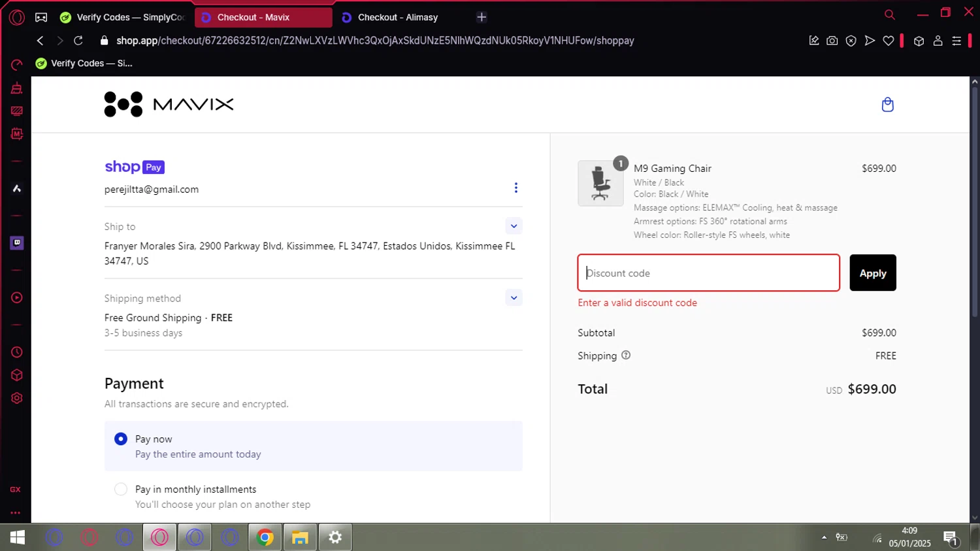Expand the Ship to address section
The height and width of the screenshot is (551, 980).
514,226
